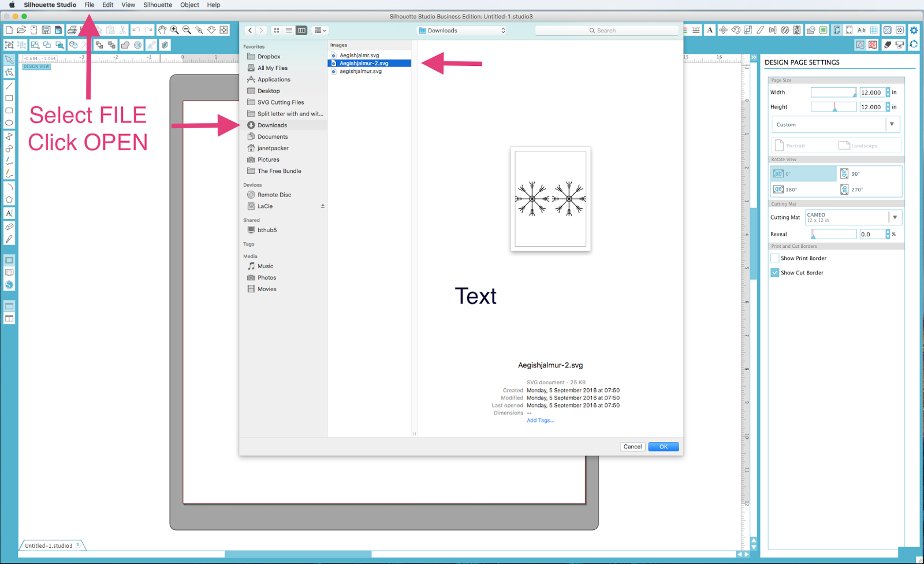Click the Height value stepper
The width and height of the screenshot is (924, 564).
click(888, 107)
